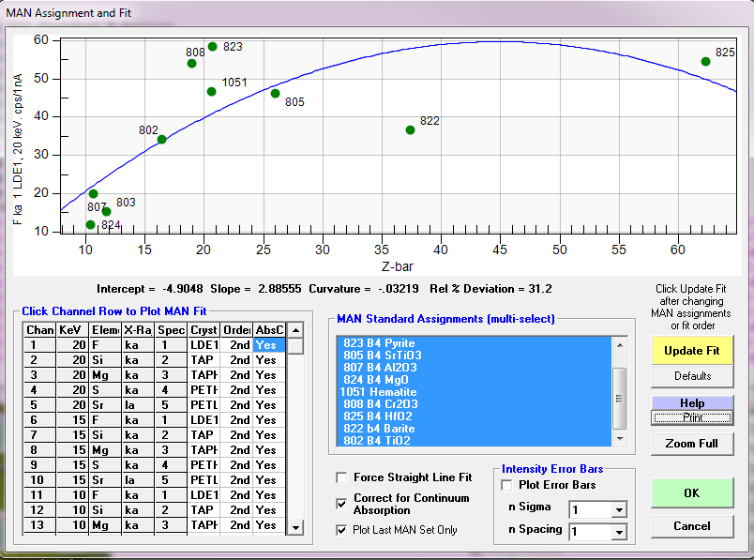Confirm the dialog with OK
754x560 pixels.
point(692,492)
